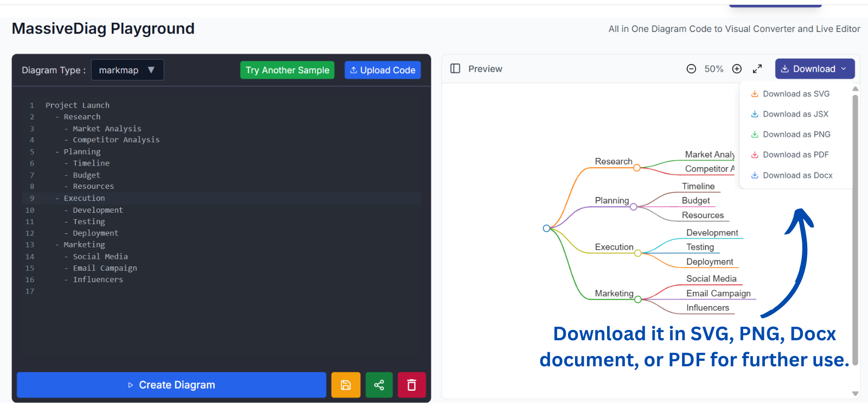Zoom out using the minus circle icon
The image size is (868, 407).
click(691, 69)
